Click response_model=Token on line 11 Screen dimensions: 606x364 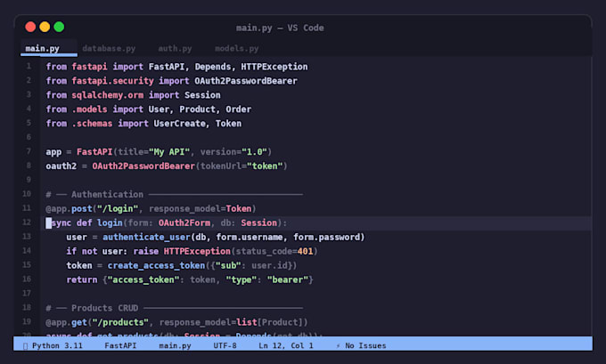coord(200,209)
